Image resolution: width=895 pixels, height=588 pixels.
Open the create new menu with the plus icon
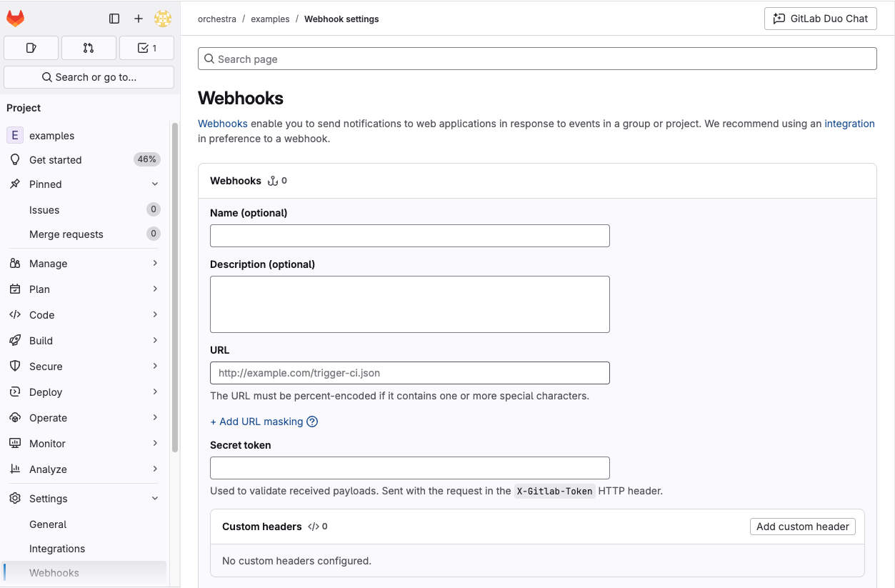coord(139,19)
